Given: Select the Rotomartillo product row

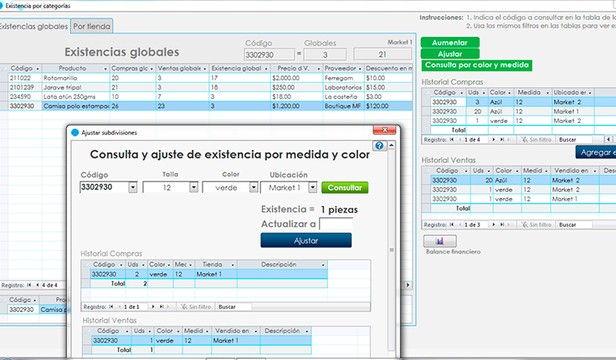Looking at the screenshot, I should point(206,78).
